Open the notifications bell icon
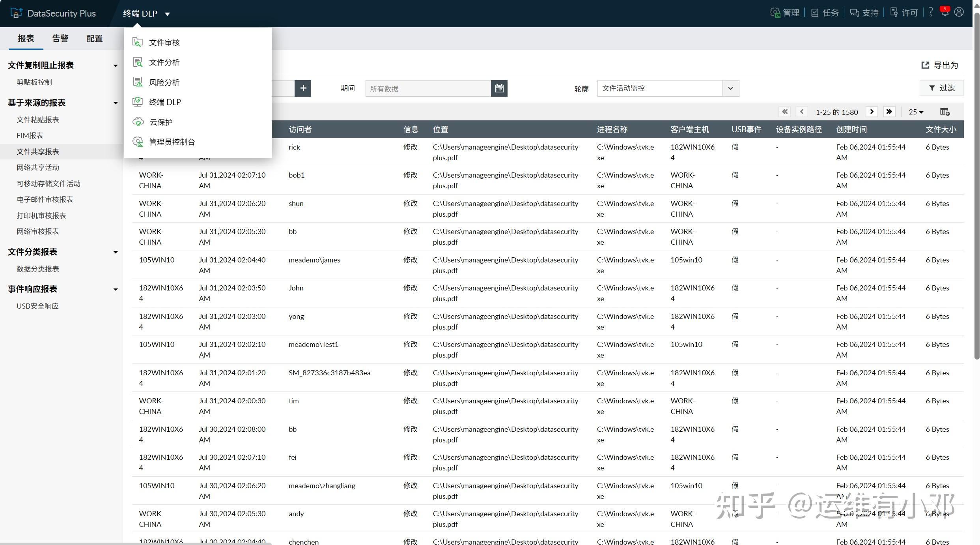 [x=945, y=12]
